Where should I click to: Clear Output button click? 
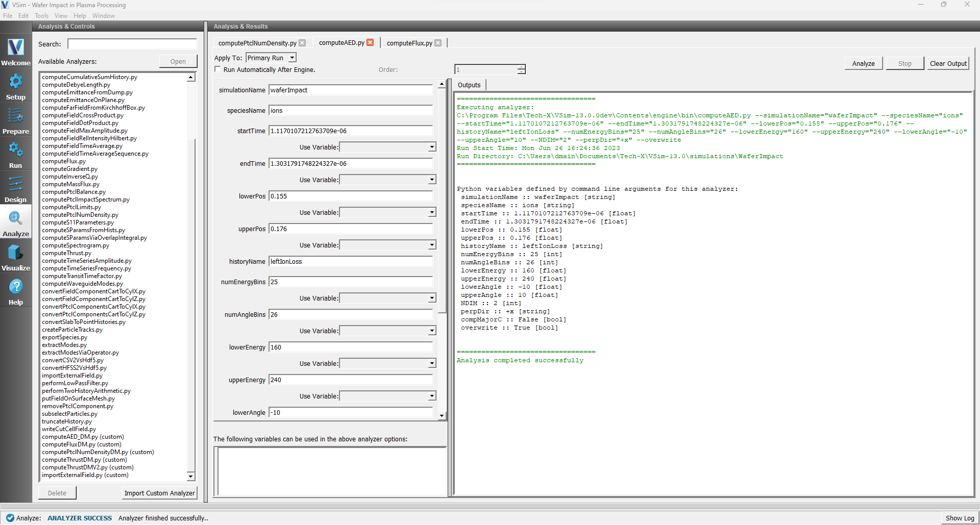pyautogui.click(x=948, y=63)
